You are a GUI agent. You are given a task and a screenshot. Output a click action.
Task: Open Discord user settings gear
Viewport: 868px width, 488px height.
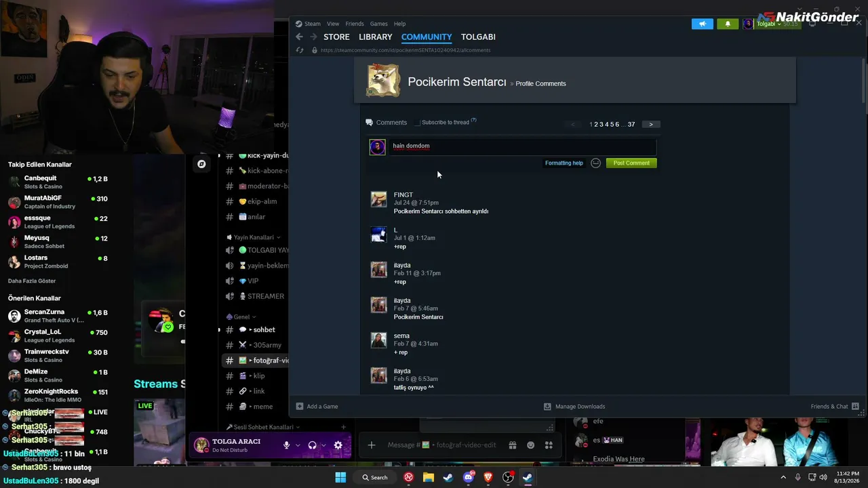pos(338,445)
